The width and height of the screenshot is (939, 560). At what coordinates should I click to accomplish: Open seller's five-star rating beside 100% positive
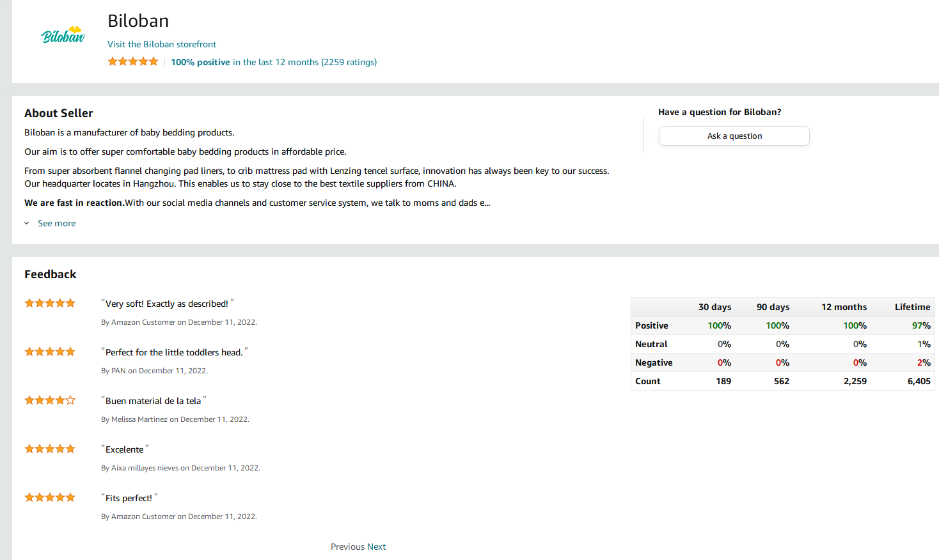point(133,61)
